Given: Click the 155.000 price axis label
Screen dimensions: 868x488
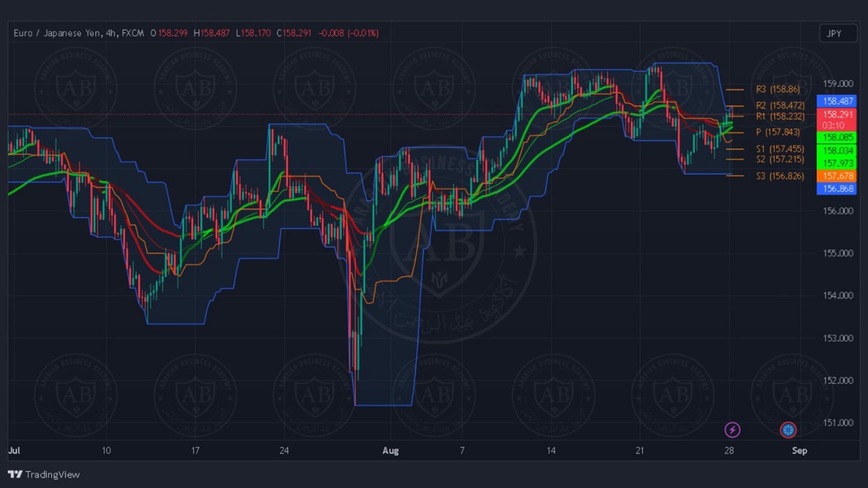Looking at the screenshot, I should pos(837,253).
